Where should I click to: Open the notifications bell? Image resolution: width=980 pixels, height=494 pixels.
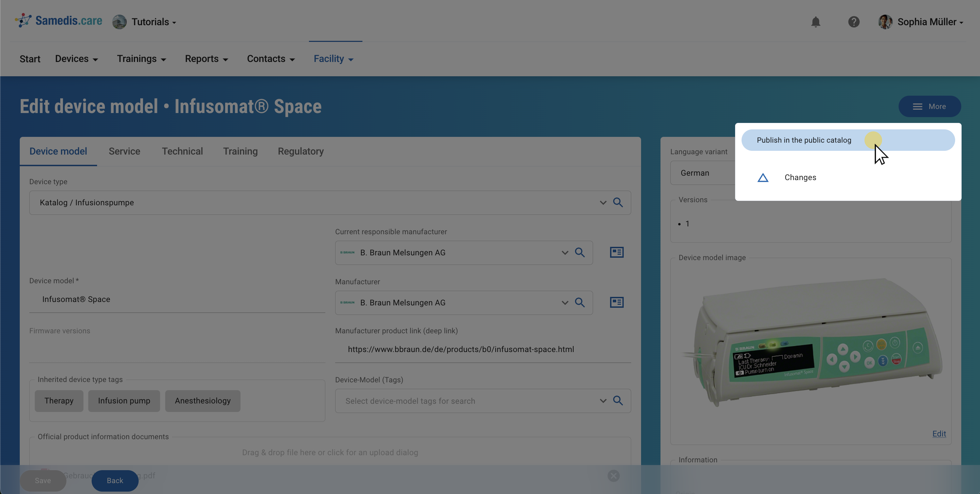point(815,22)
